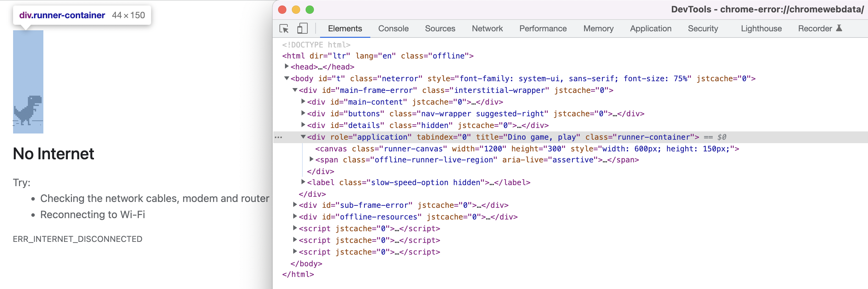
Task: Select the closing </body> tag
Action: [x=306, y=264]
